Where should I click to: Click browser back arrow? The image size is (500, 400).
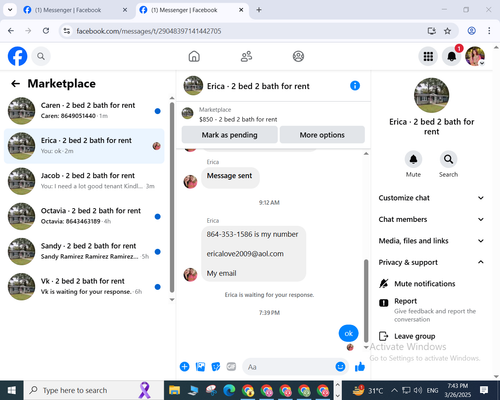(11, 31)
